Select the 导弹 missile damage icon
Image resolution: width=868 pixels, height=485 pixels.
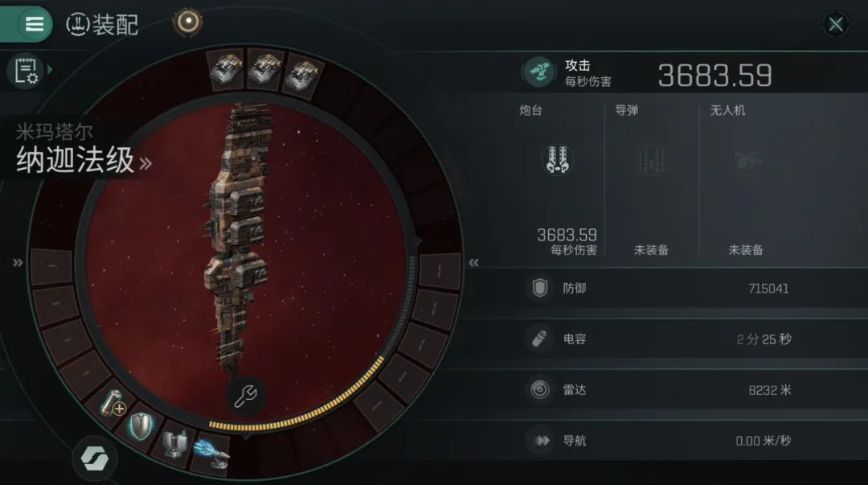click(651, 160)
